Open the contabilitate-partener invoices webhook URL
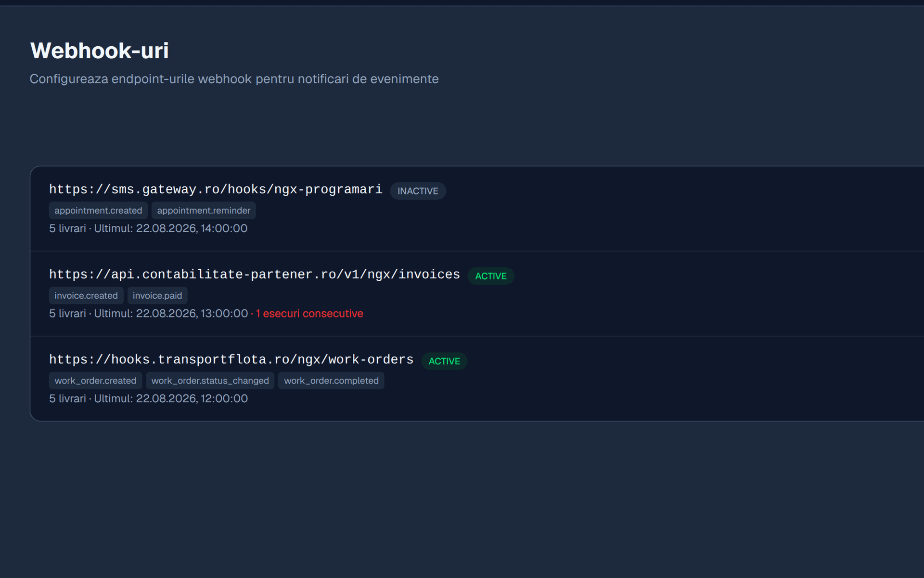Screen dimensions: 924x578 tap(255, 275)
